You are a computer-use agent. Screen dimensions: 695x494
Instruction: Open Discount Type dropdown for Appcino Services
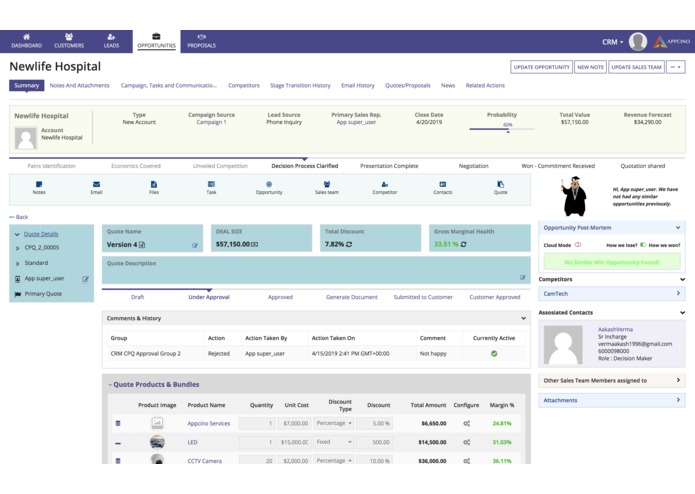334,424
